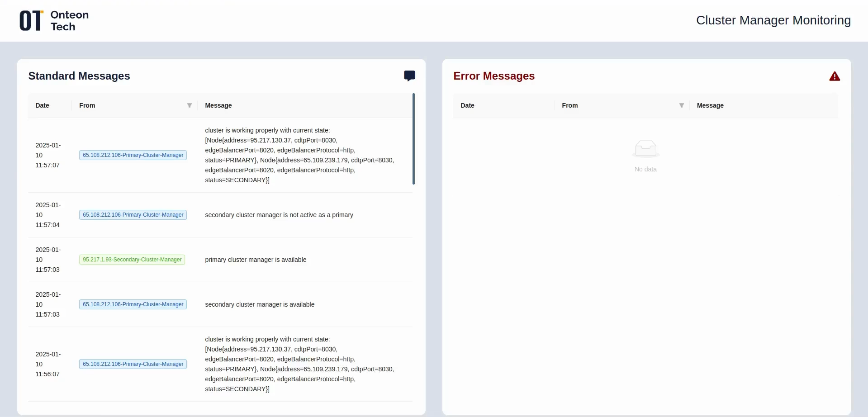Click the Date column header in Standard Messages
Screen dimensions: 868x417
click(42, 105)
